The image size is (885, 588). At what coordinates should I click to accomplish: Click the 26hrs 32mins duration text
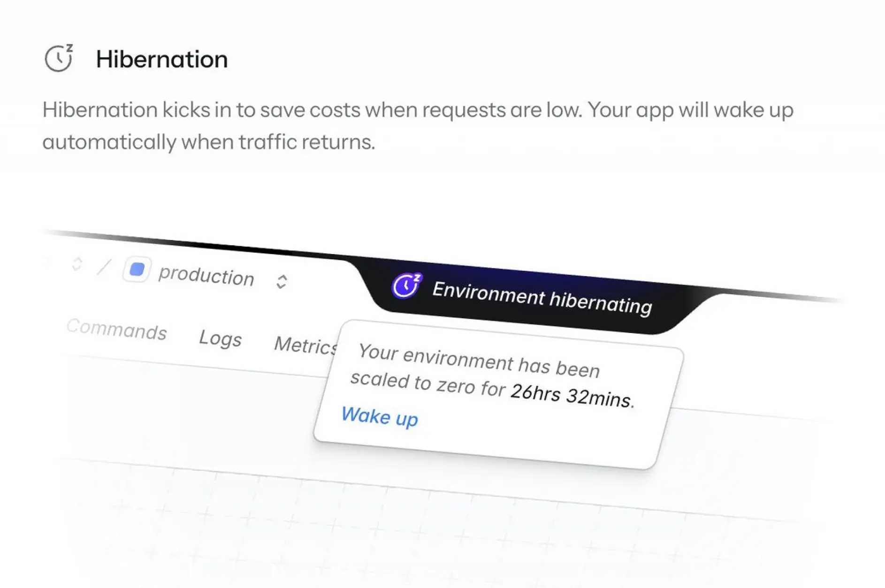click(572, 395)
